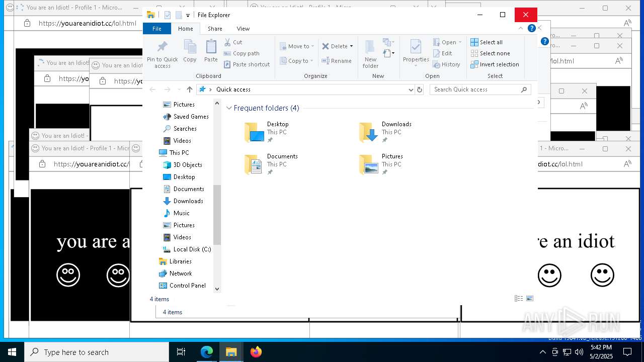Image resolution: width=644 pixels, height=362 pixels.
Task: Click Copy path command
Action: [x=242, y=53]
